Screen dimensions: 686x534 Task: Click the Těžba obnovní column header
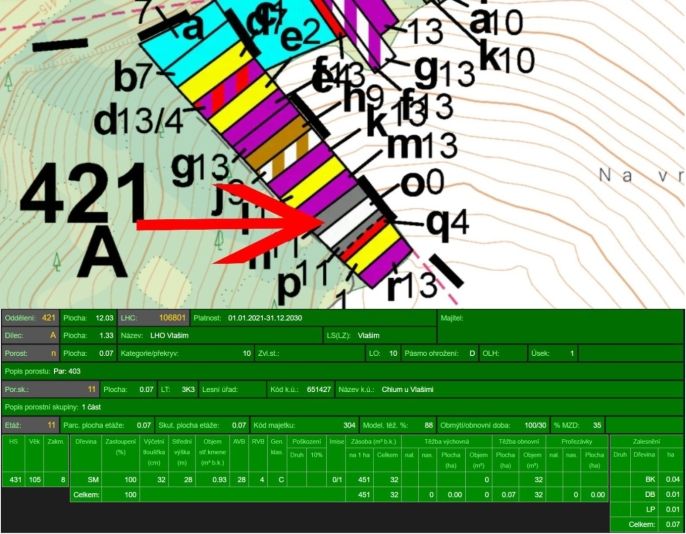pos(519,442)
